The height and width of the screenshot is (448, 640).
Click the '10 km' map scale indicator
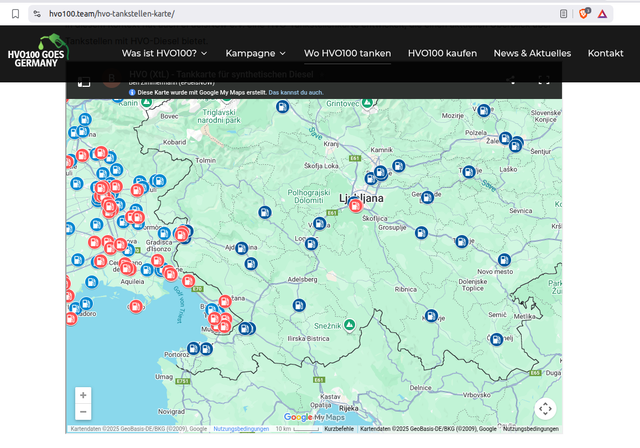[297, 429]
